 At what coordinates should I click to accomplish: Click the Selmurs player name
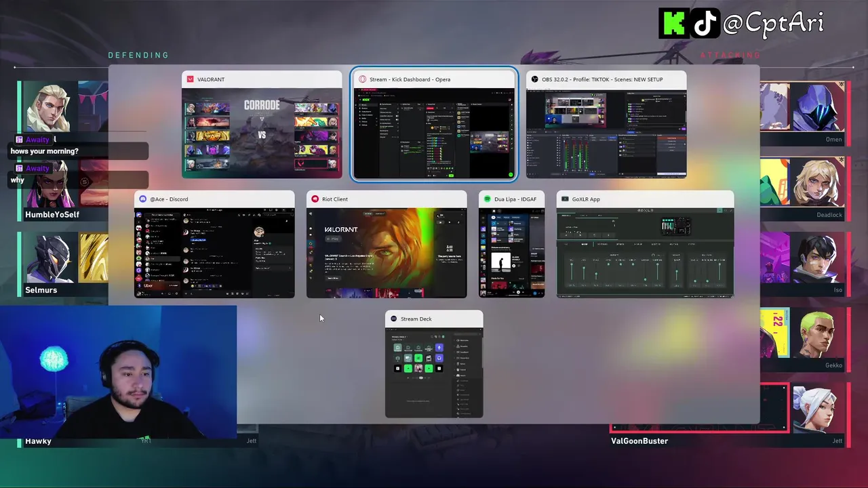[41, 290]
